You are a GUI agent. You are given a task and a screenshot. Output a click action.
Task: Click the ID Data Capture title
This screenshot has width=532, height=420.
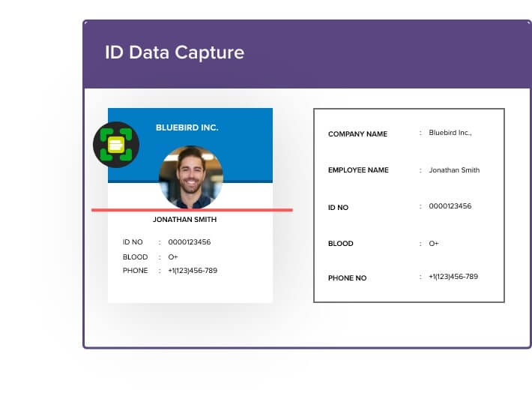pyautogui.click(x=175, y=52)
